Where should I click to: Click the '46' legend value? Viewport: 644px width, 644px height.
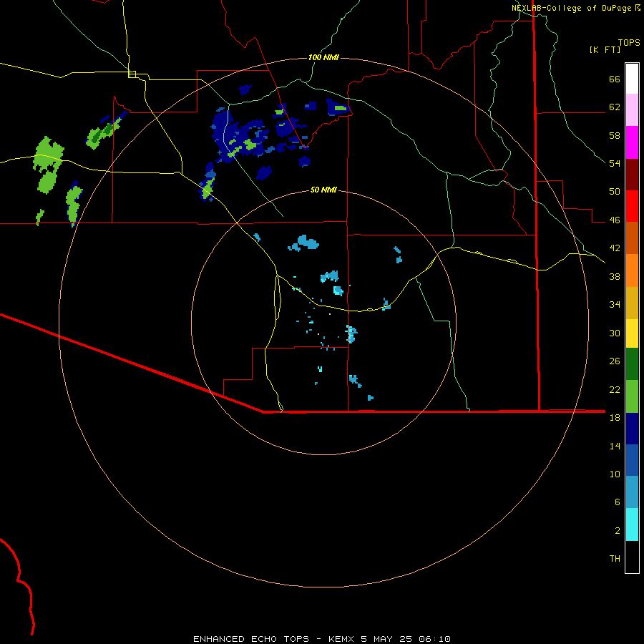(x=615, y=220)
